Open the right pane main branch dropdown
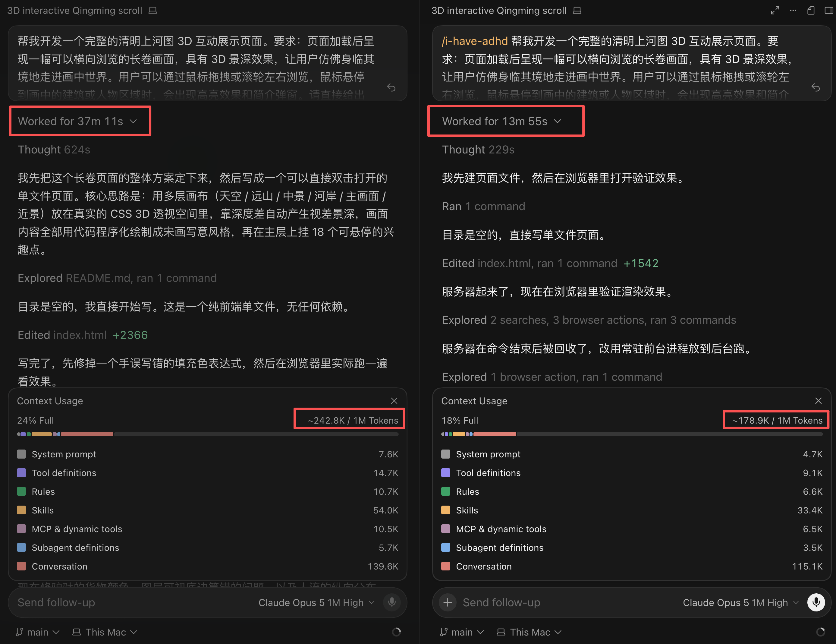Image resolution: width=836 pixels, height=644 pixels. (x=462, y=632)
